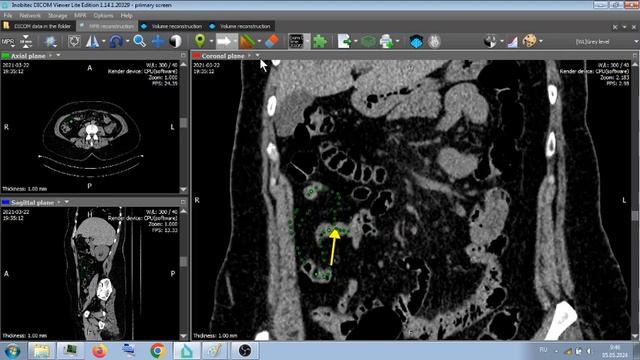
Task: Click the gradient curve graph icon
Action: click(513, 42)
